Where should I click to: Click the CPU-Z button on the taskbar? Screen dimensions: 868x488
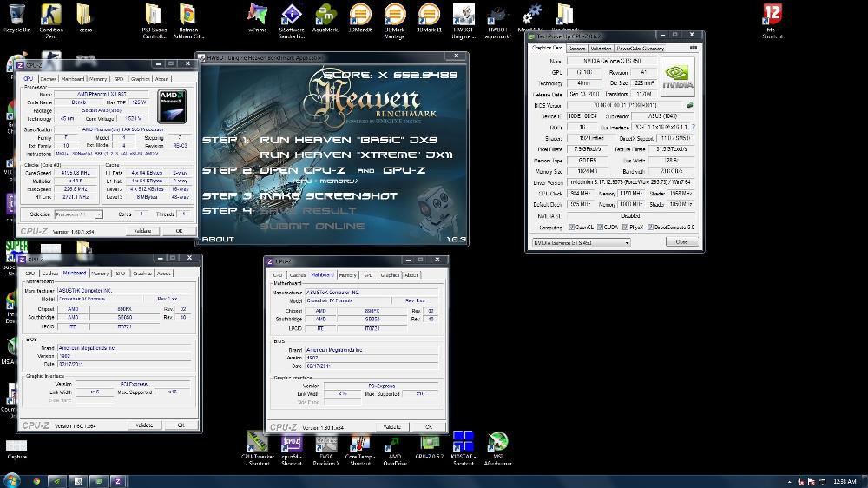tap(118, 481)
